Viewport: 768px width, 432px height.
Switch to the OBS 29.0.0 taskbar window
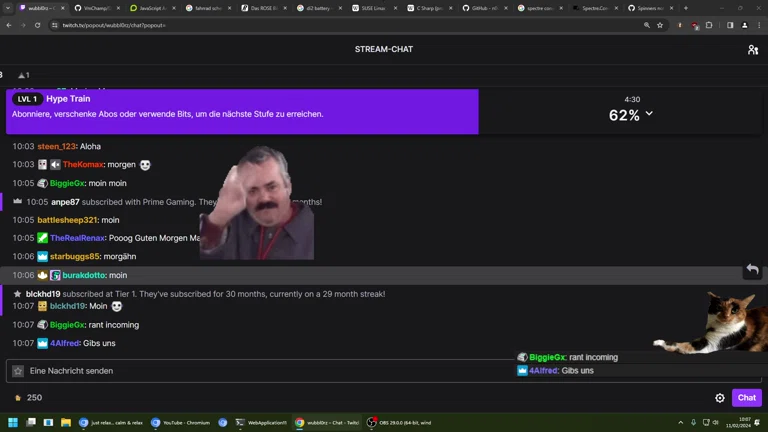(400, 422)
